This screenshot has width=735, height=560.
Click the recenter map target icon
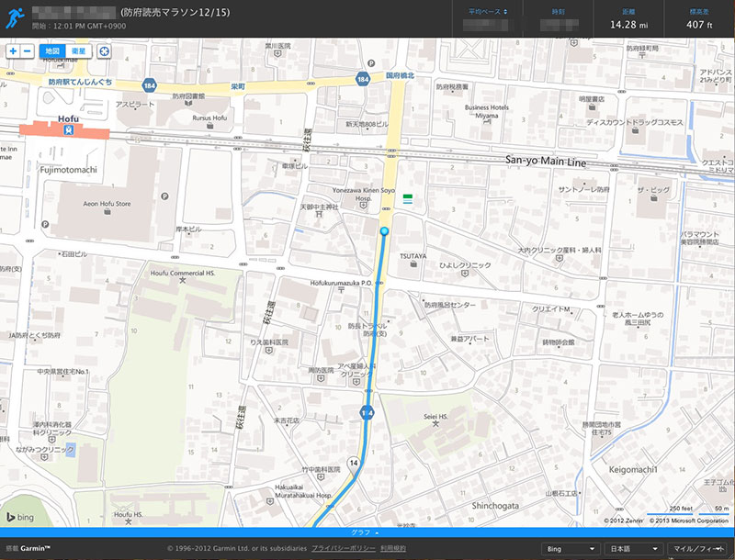coord(105,50)
